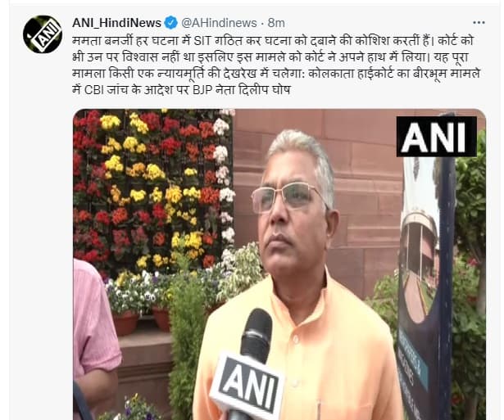Image resolution: width=504 pixels, height=420 pixels.
Task: Open the @AHindinews handle
Action: click(219, 23)
